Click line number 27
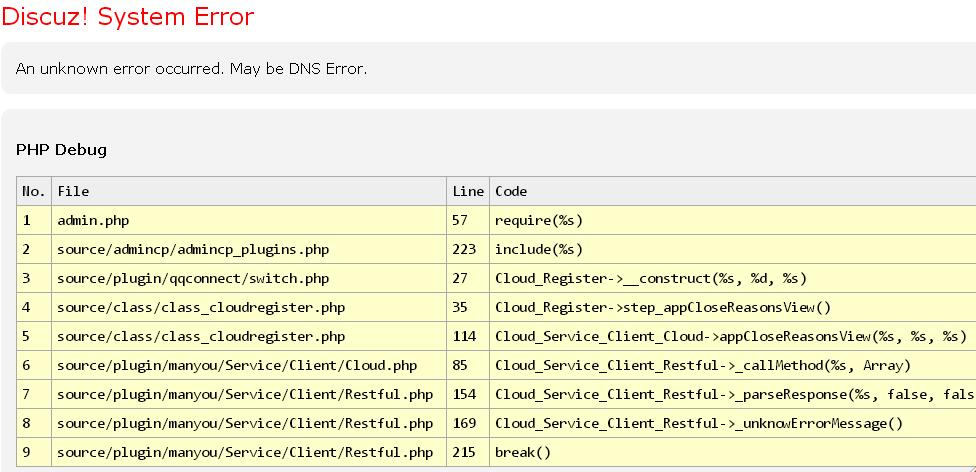The image size is (976, 472). (x=468, y=278)
